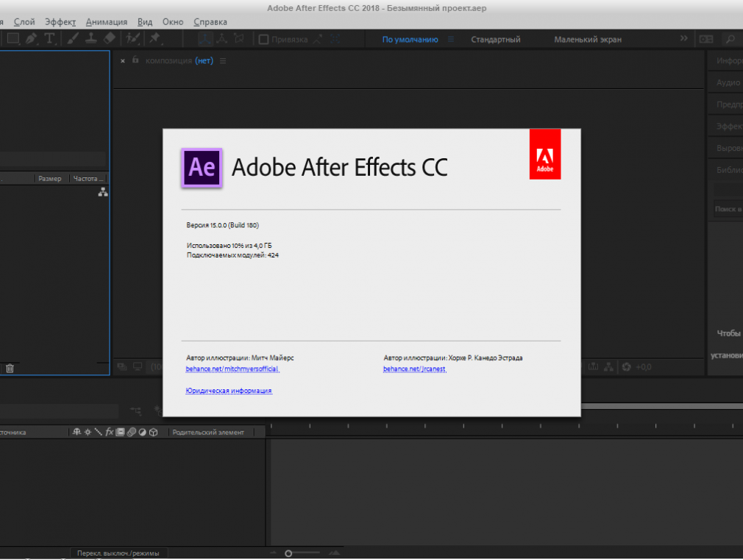Toggle the Композиция viewer lock icon

[x=135, y=60]
